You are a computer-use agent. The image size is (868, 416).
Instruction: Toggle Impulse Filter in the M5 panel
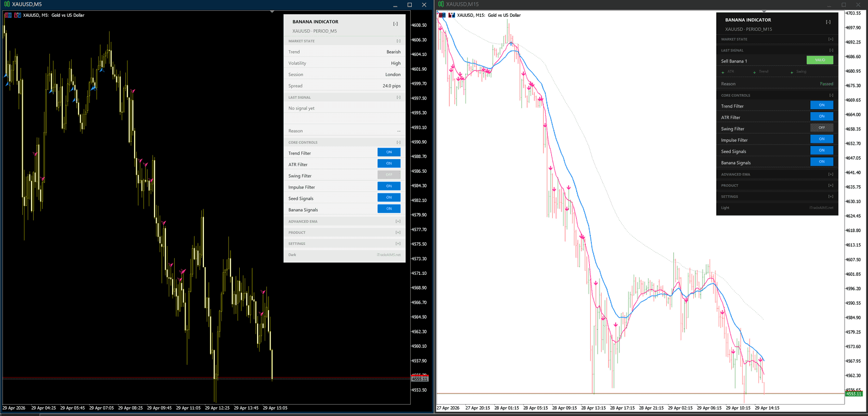389,186
